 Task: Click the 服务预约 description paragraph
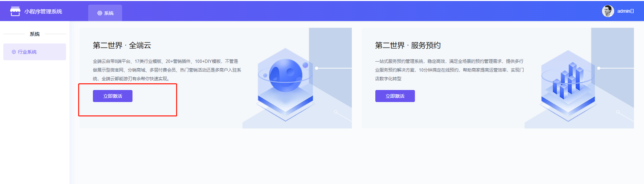(449, 70)
